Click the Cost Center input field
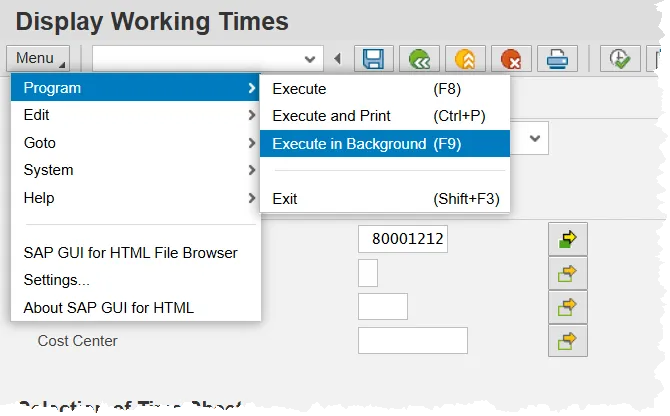The height and width of the screenshot is (416, 670). 412,341
